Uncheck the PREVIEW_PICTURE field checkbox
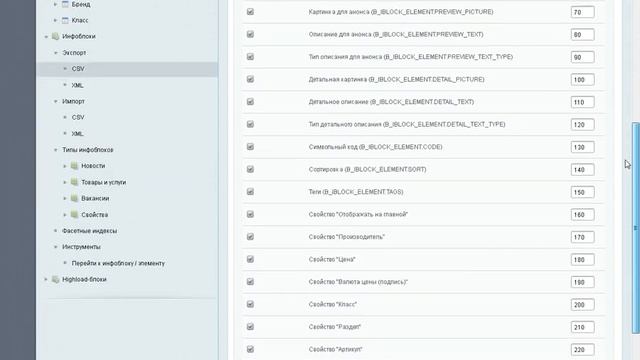Image resolution: width=640 pixels, height=360 pixels. pos(250,12)
